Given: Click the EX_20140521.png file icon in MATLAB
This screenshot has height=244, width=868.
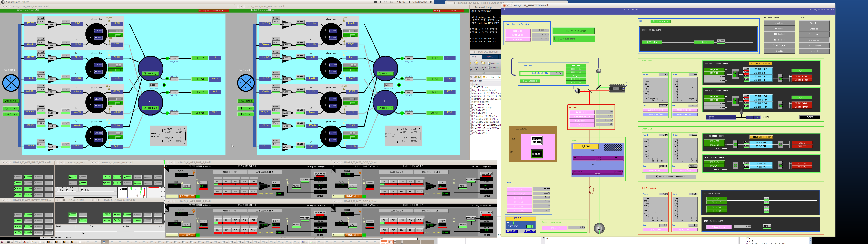Looking at the screenshot, I should 471,107.
